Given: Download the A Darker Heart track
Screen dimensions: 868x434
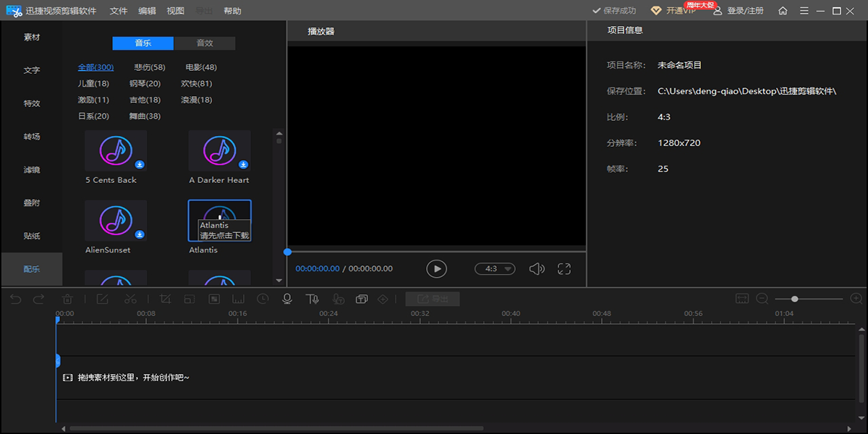Looking at the screenshot, I should (244, 164).
